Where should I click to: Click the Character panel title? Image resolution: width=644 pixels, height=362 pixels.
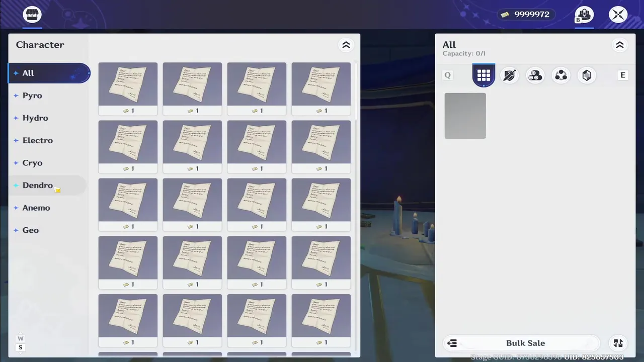click(40, 45)
